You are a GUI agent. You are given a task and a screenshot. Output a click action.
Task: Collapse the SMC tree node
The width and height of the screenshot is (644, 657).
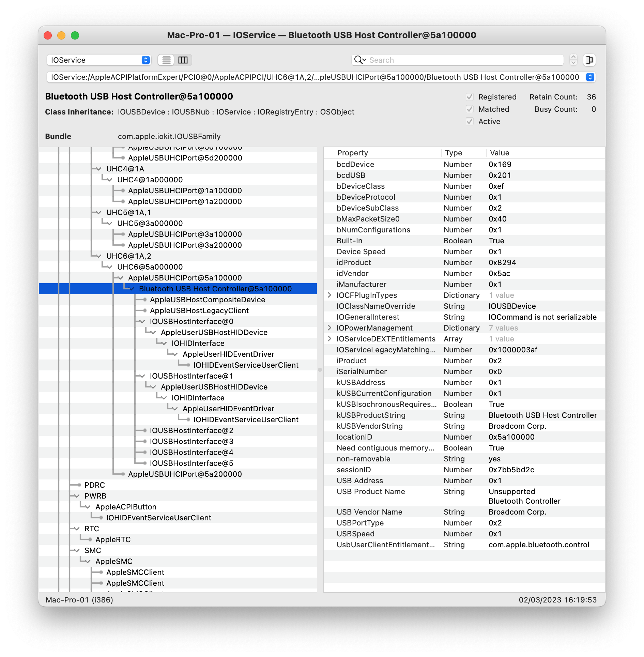(x=77, y=551)
